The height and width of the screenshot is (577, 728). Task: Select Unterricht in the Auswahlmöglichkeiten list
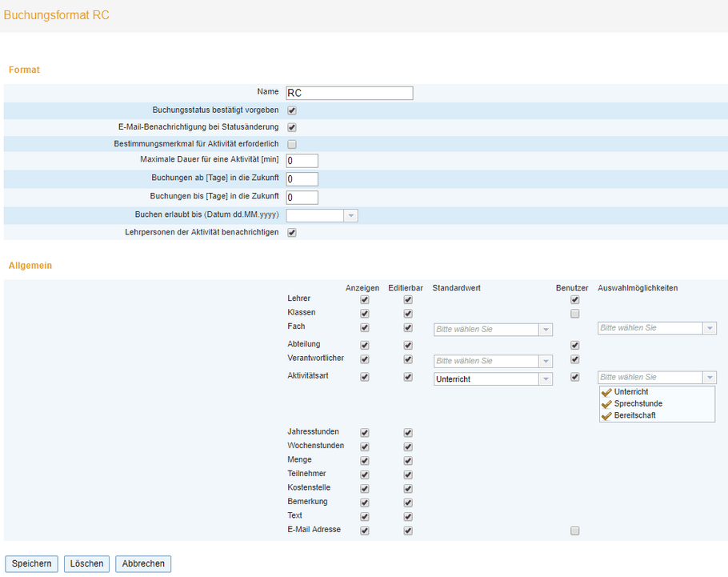click(x=631, y=391)
